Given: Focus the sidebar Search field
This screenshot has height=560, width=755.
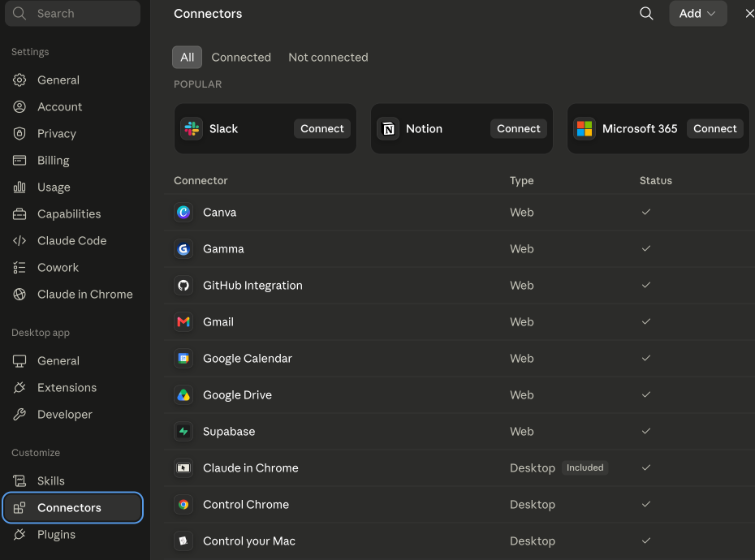Looking at the screenshot, I should (73, 14).
